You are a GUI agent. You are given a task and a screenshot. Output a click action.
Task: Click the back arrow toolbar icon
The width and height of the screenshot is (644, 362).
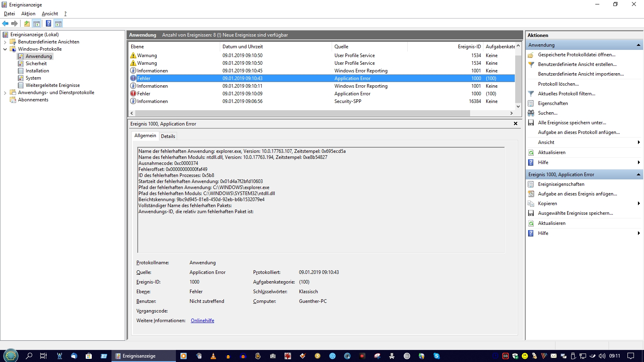pos(5,23)
